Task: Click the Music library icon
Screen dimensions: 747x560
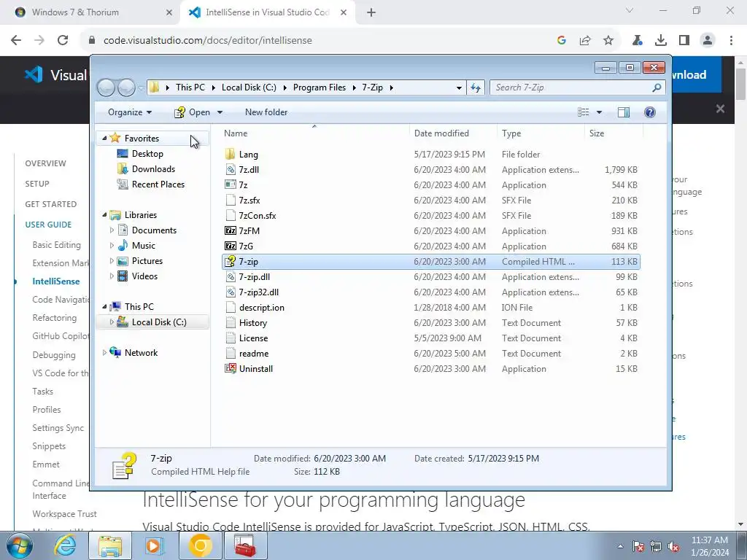Action: 123,246
